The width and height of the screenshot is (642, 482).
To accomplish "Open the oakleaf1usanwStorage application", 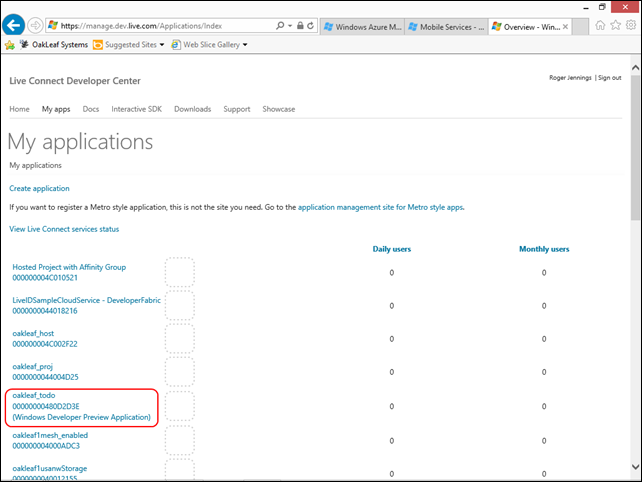I will pos(50,468).
